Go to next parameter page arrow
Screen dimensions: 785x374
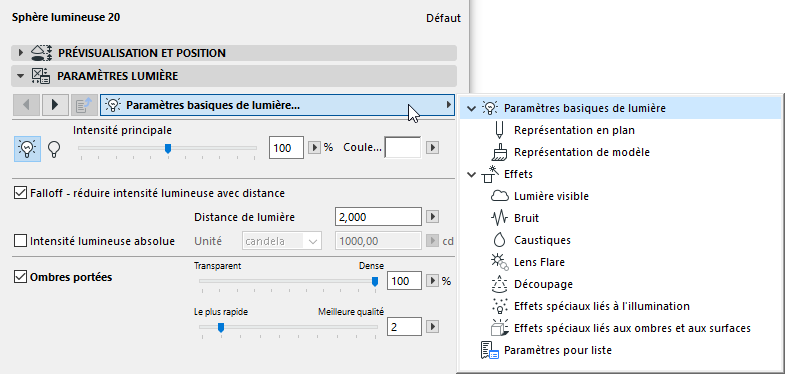click(x=55, y=105)
